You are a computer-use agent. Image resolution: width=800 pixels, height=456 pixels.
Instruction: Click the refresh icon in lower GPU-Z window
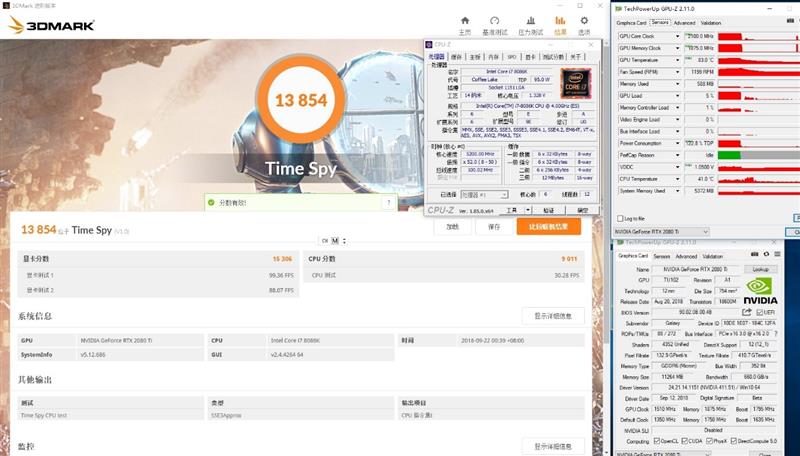click(x=766, y=254)
